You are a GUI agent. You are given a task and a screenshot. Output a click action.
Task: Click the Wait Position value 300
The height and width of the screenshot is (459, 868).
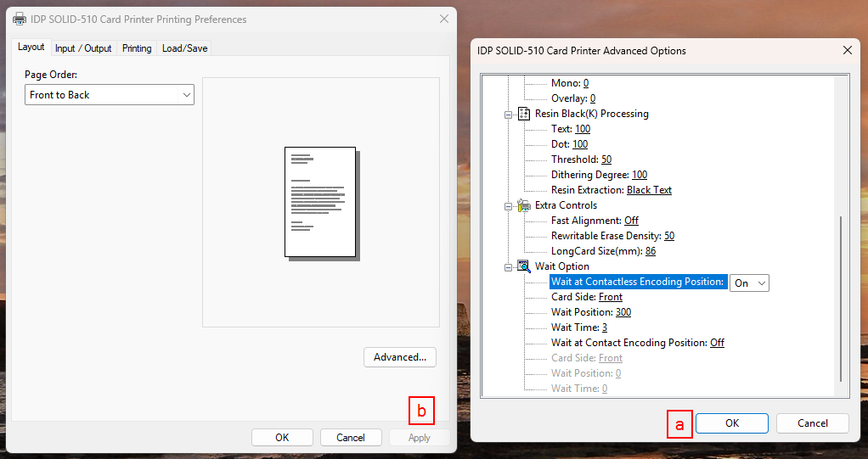pyautogui.click(x=623, y=312)
